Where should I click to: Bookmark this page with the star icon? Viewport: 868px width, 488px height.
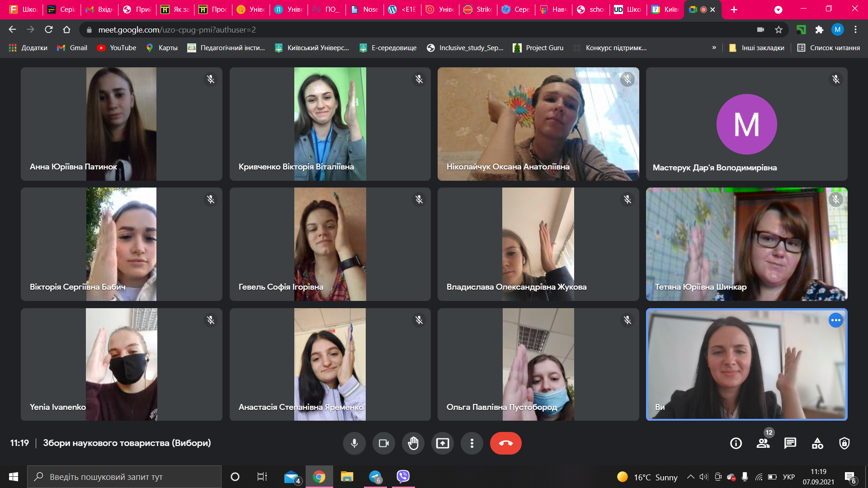(778, 30)
